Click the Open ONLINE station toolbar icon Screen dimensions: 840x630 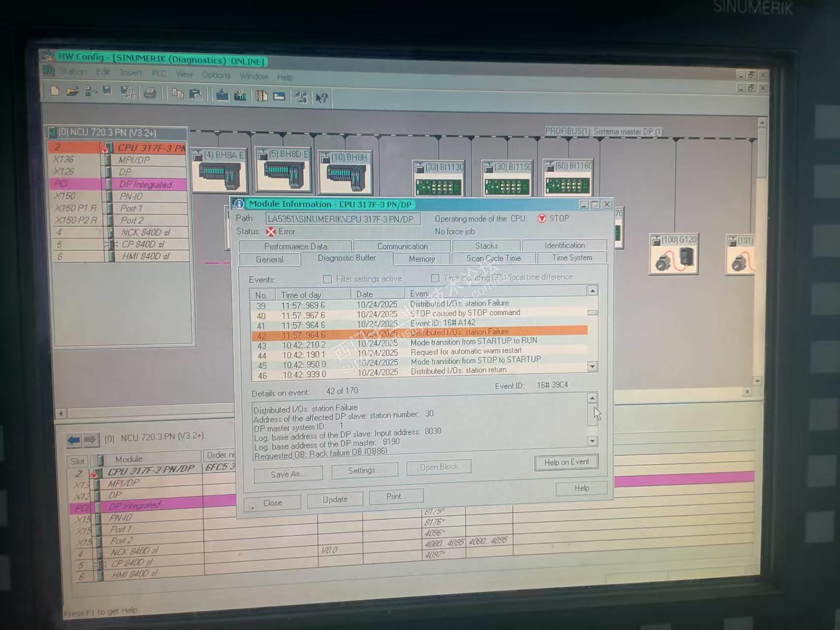coord(90,91)
